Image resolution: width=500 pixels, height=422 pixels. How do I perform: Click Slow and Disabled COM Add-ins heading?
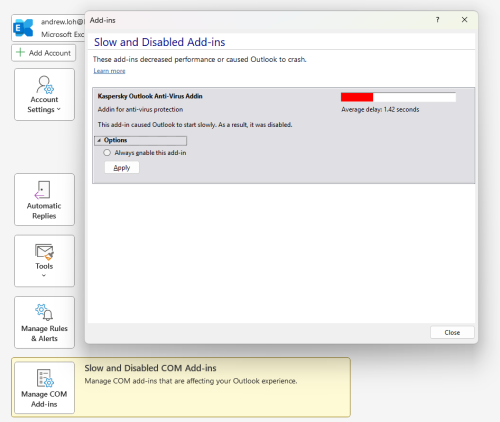click(x=150, y=368)
